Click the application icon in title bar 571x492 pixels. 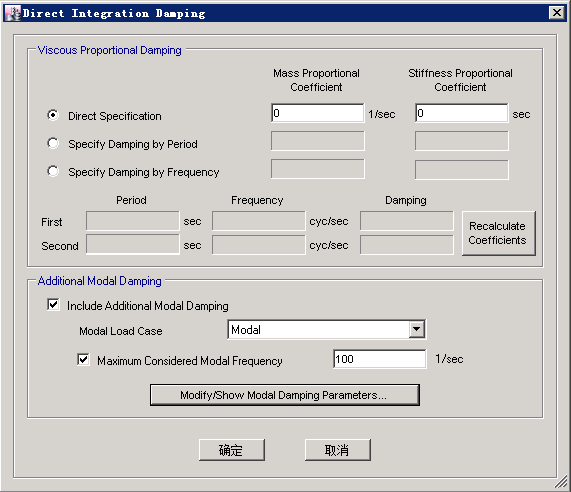[x=13, y=13]
